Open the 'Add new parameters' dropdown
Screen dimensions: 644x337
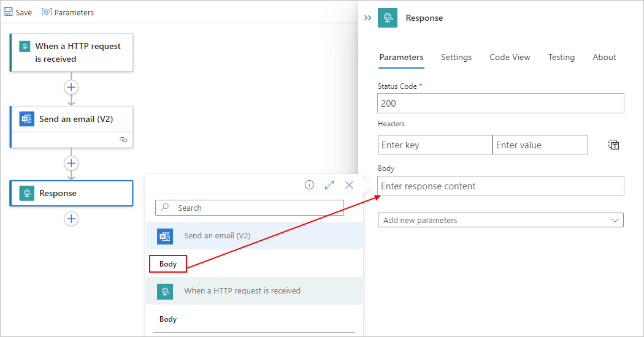tap(500, 220)
